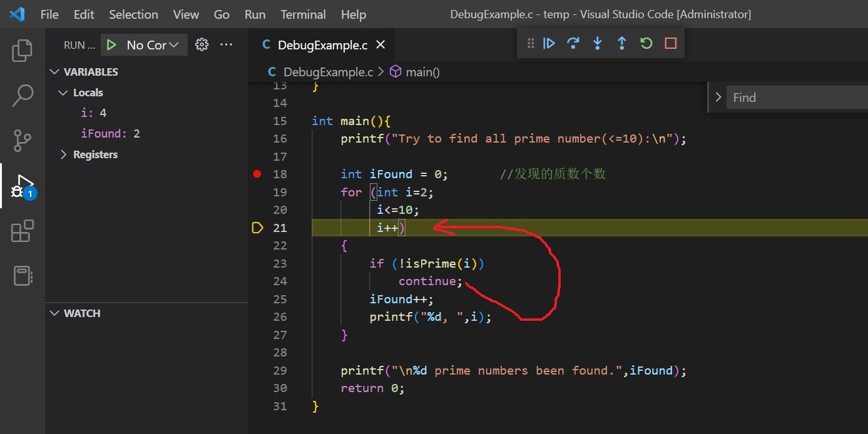This screenshot has height=434, width=868.
Task: Click the 'continue;' statement on line 24
Action: coord(431,281)
